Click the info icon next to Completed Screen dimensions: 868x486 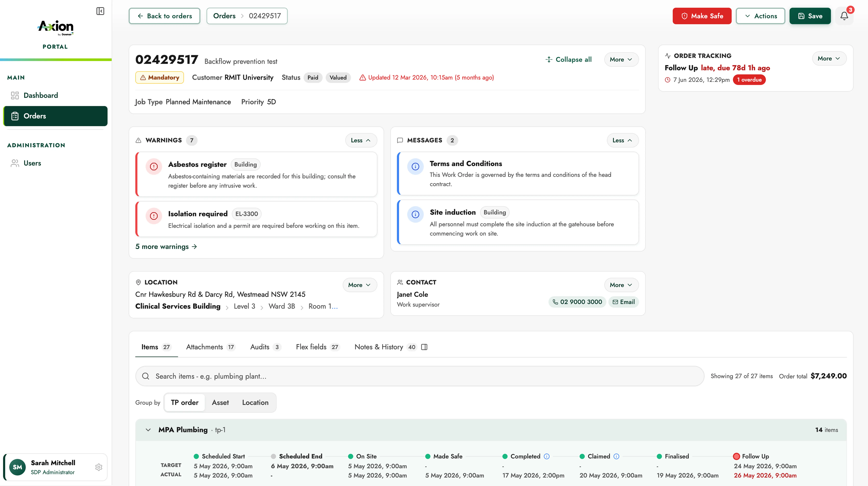pyautogui.click(x=547, y=456)
